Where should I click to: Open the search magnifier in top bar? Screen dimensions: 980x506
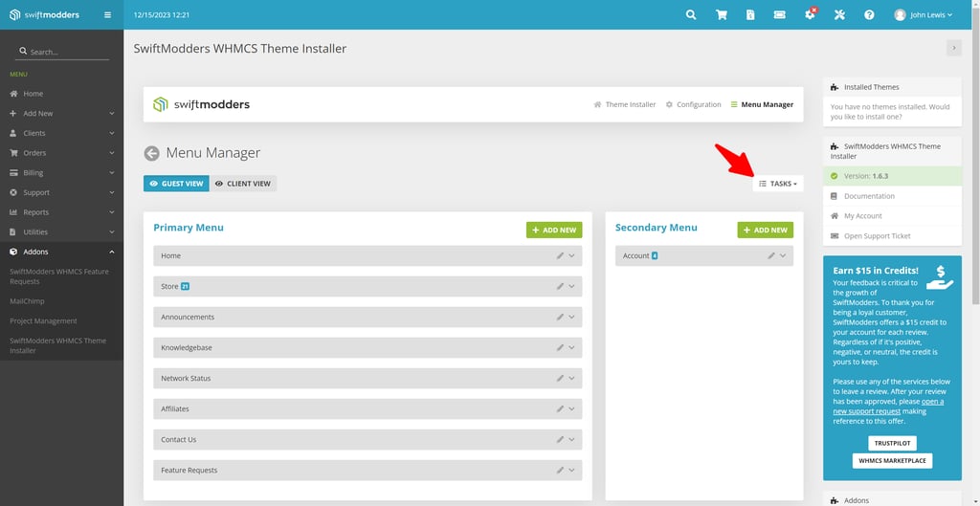click(691, 15)
